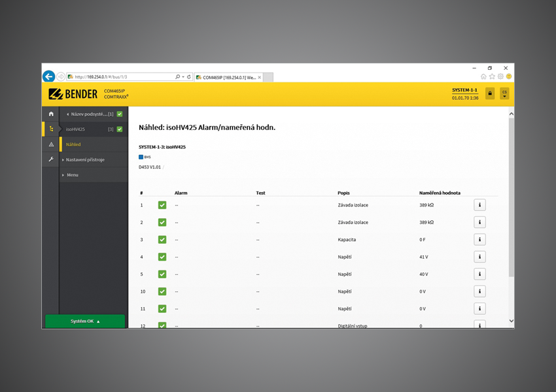Open the browser favorites star
556x392 pixels.
tap(492, 76)
